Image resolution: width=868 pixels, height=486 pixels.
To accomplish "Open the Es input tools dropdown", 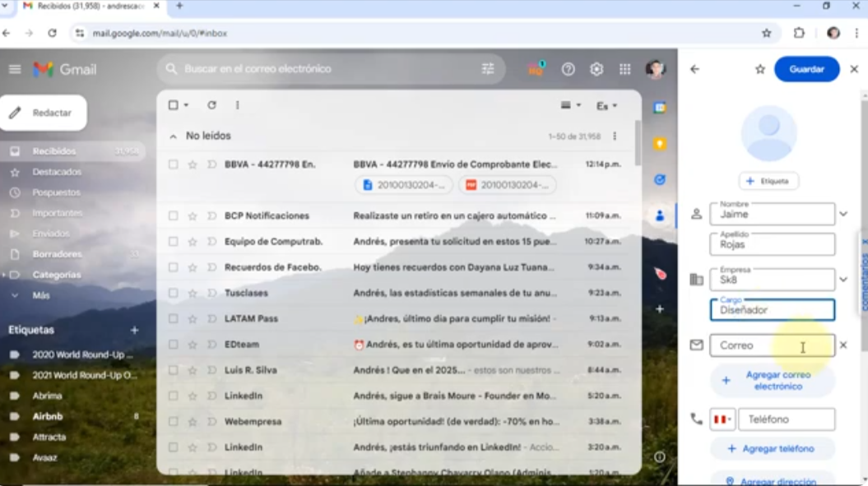I will click(x=606, y=106).
